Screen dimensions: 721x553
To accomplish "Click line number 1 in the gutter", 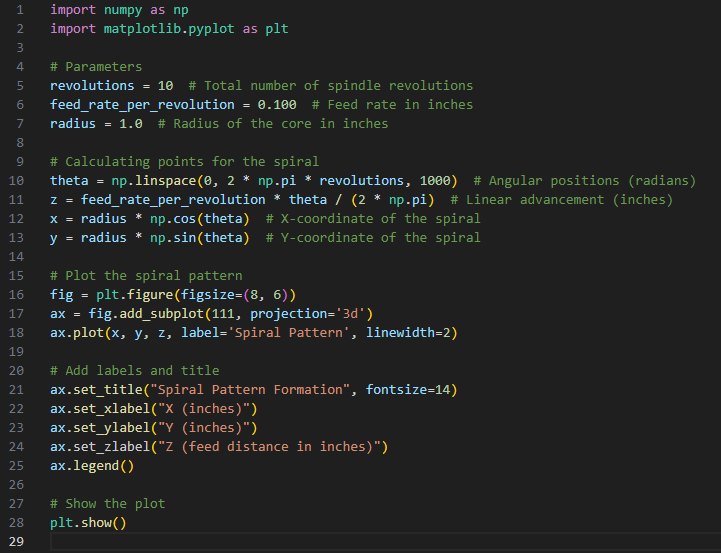I will (20, 10).
